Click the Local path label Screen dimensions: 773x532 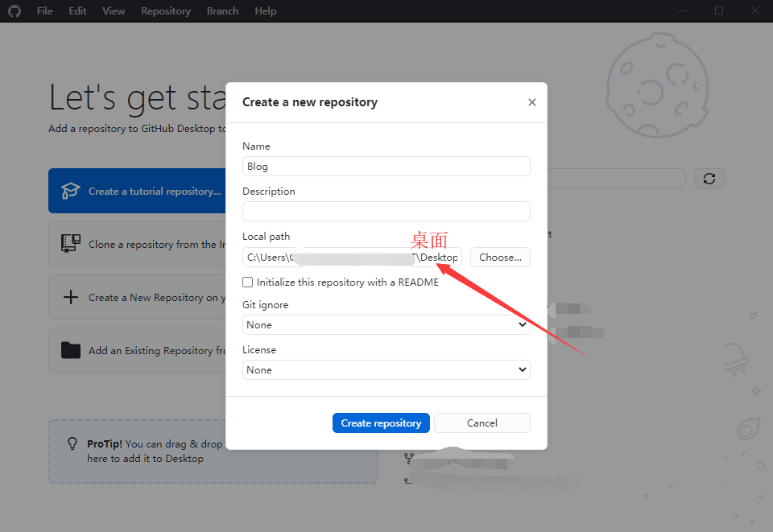[267, 237]
